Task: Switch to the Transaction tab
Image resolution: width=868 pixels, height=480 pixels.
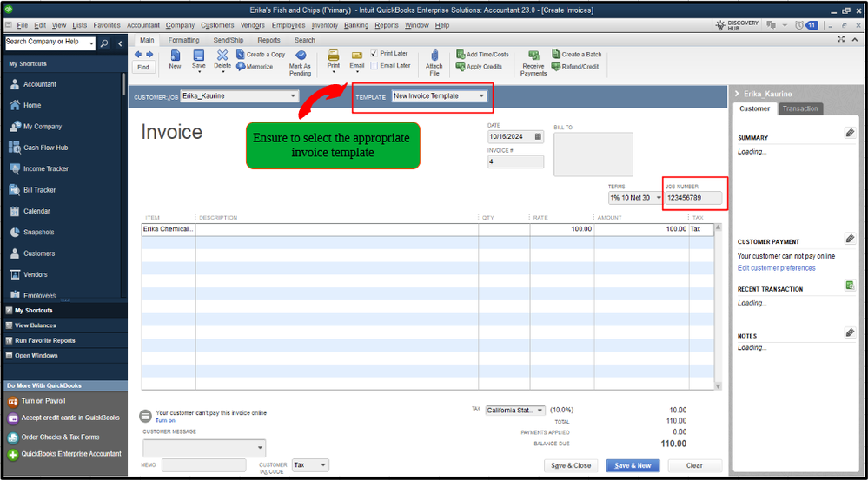Action: pyautogui.click(x=800, y=109)
